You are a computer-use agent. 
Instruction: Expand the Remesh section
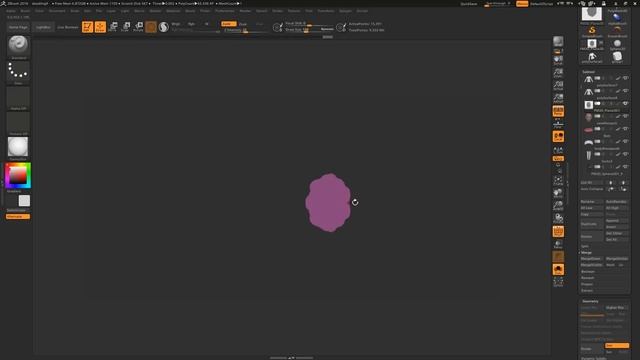pos(588,278)
